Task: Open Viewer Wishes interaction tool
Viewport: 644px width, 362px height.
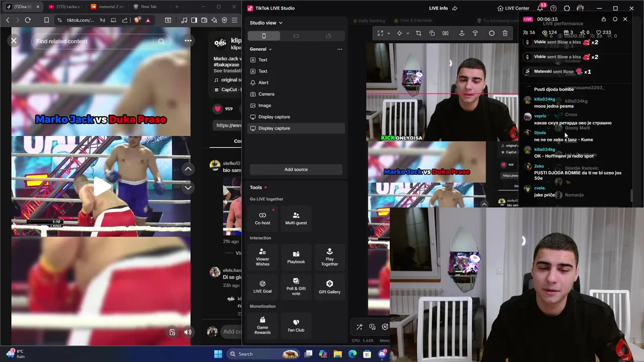Action: [x=262, y=257]
